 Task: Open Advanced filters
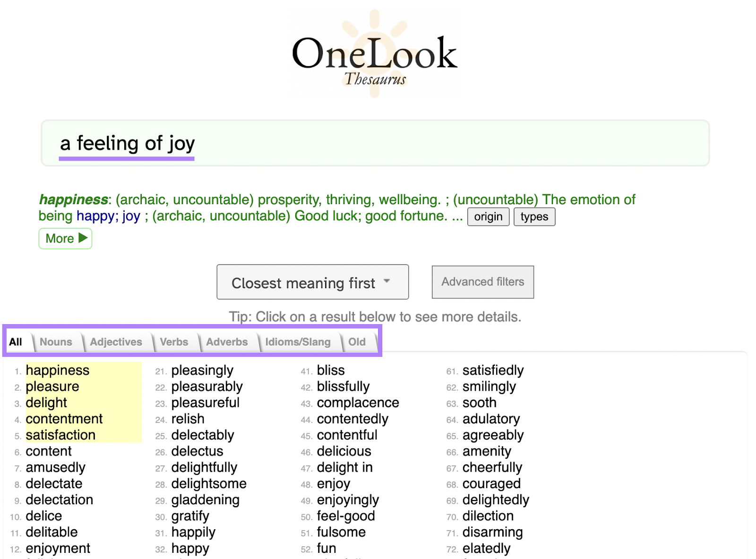coord(482,282)
